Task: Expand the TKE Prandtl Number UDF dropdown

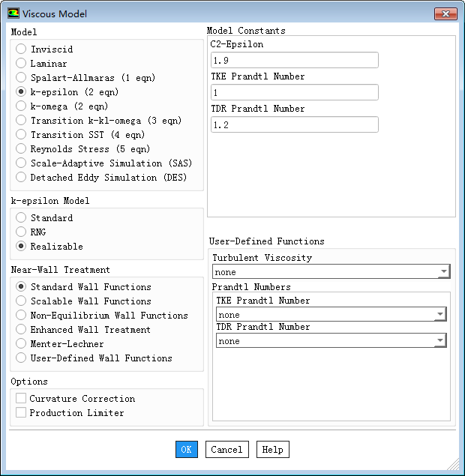Action: coord(331,314)
